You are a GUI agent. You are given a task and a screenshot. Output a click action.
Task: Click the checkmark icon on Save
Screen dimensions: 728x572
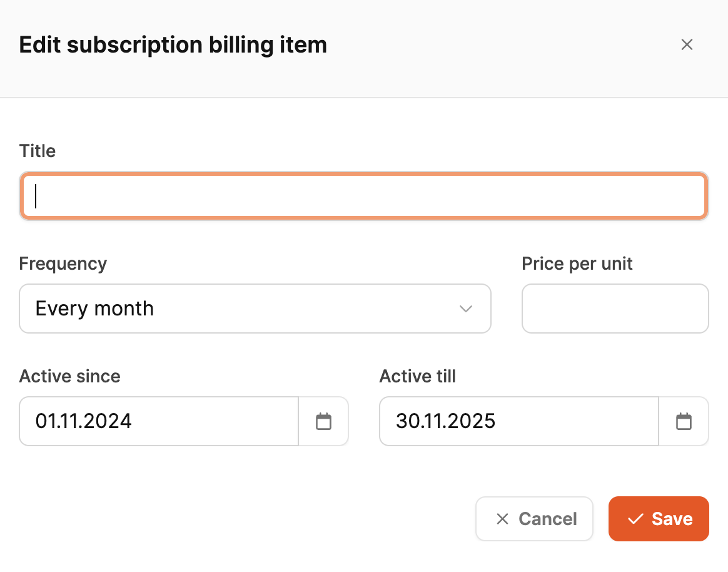tap(635, 519)
